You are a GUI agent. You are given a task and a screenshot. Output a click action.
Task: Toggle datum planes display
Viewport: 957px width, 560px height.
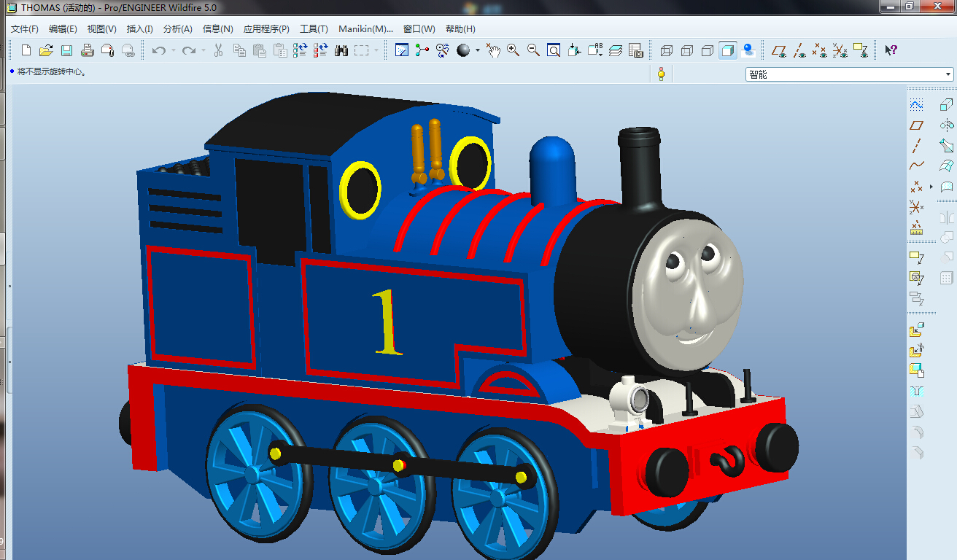tap(779, 50)
